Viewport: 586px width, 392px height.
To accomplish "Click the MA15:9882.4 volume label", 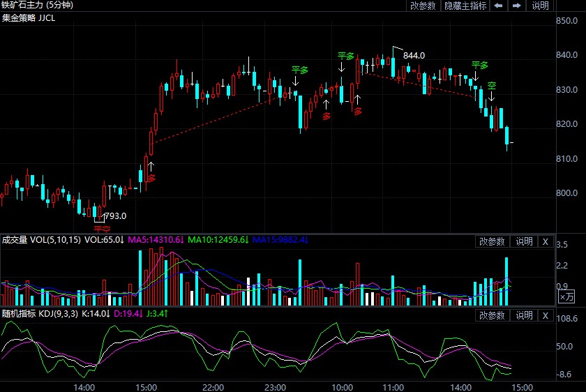I will pyautogui.click(x=280, y=239).
